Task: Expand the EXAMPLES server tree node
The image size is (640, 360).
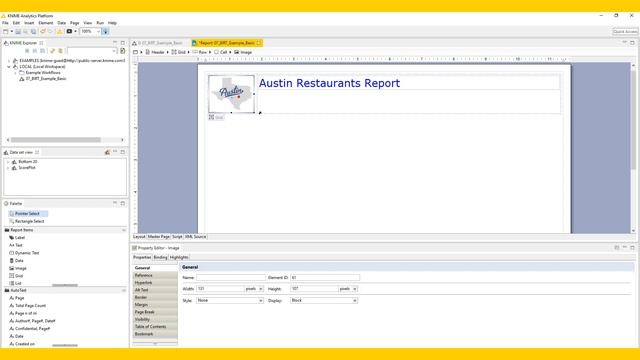Action: coord(9,60)
